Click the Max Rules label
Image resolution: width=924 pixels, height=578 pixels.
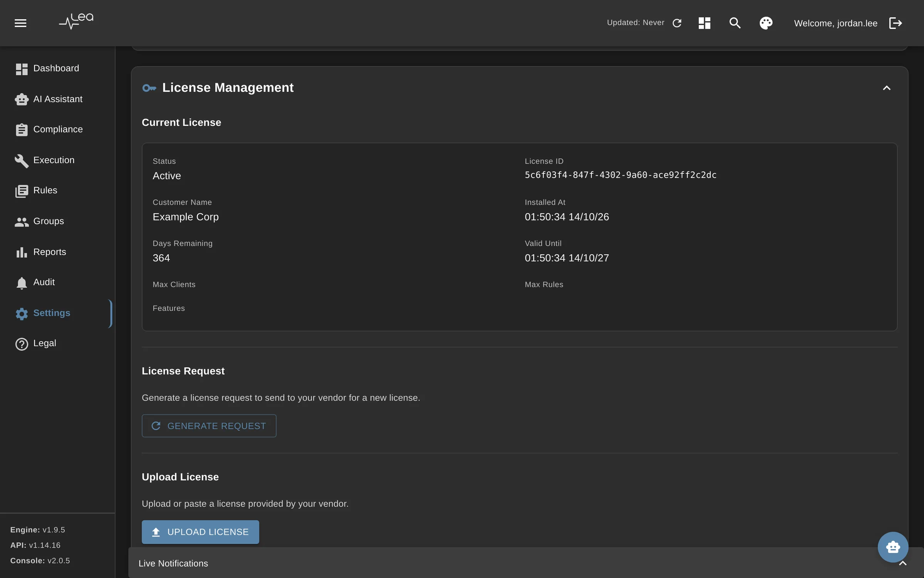544,285
